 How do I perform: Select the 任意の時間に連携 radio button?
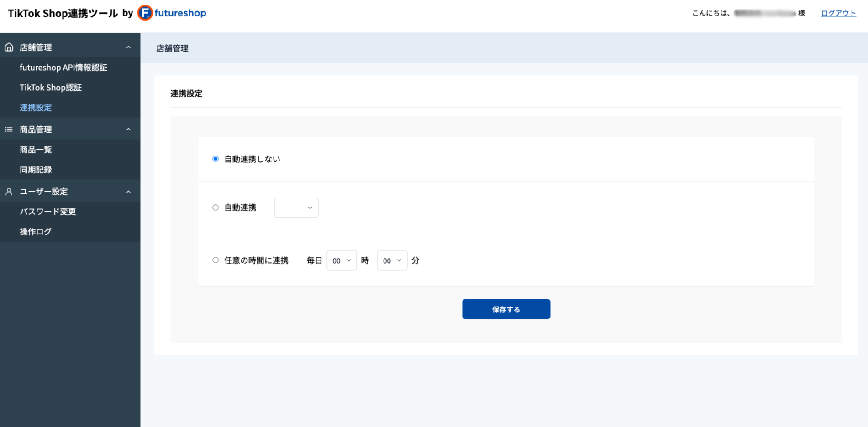coord(215,260)
